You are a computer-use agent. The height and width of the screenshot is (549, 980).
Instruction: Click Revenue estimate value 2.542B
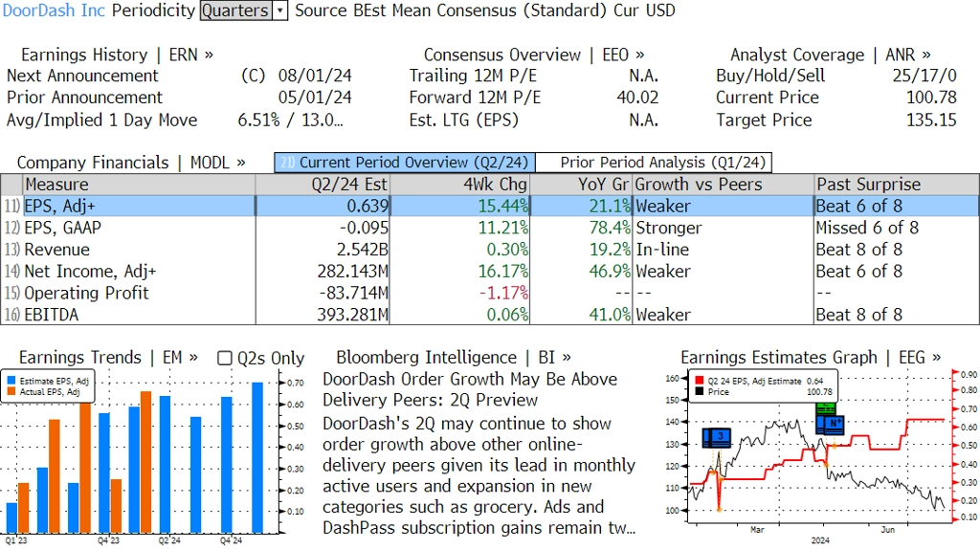coord(363,250)
